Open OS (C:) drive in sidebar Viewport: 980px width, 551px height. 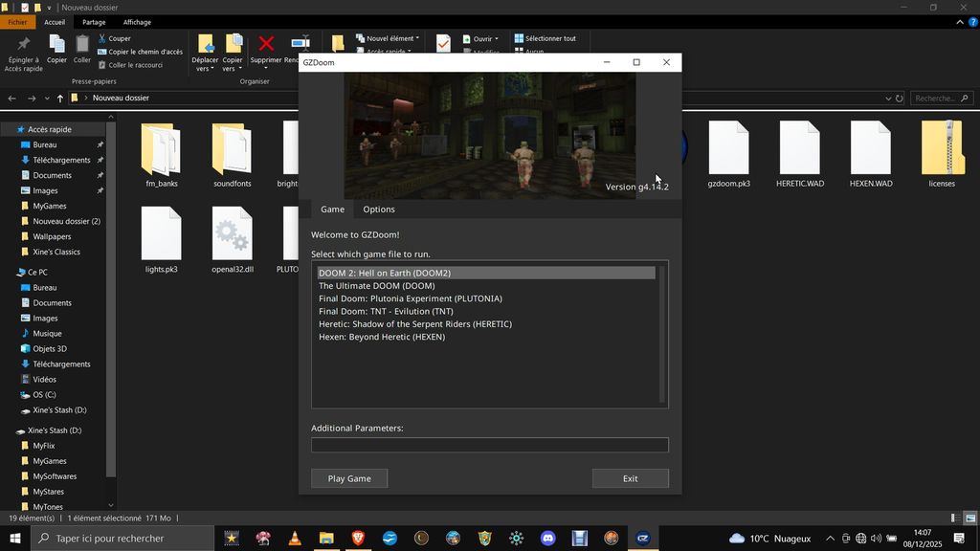point(44,395)
